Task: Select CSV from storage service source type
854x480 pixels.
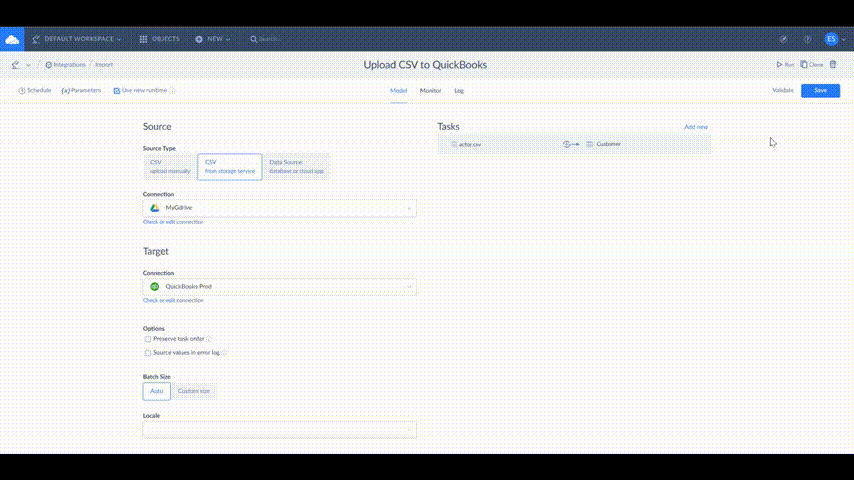Action: 229,167
